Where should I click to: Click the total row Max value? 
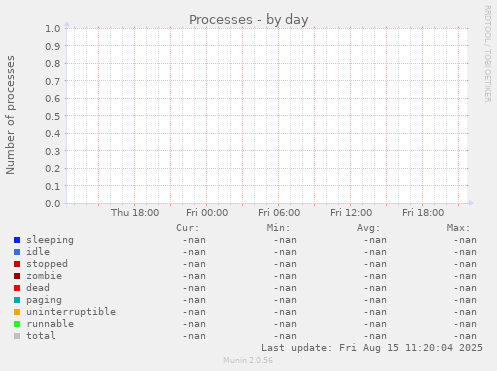[x=465, y=336]
